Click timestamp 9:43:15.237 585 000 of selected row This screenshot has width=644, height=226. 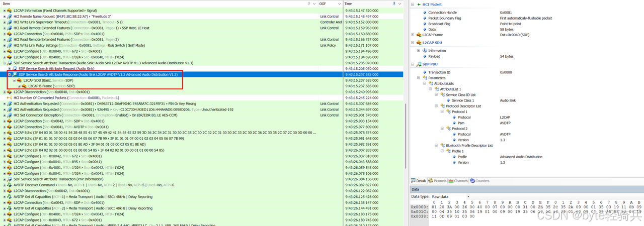coord(361,74)
